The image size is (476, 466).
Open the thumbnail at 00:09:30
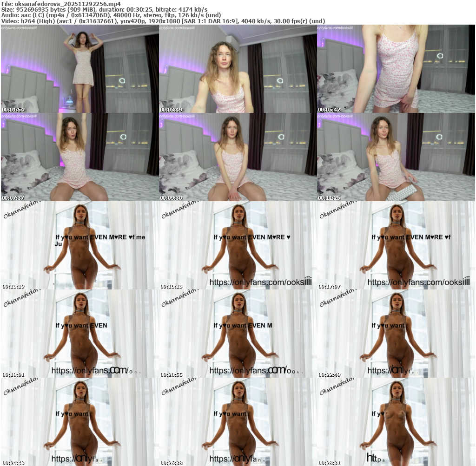[238, 157]
